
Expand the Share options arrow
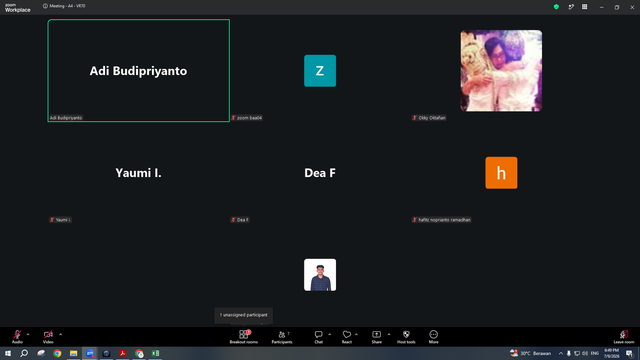point(389,334)
